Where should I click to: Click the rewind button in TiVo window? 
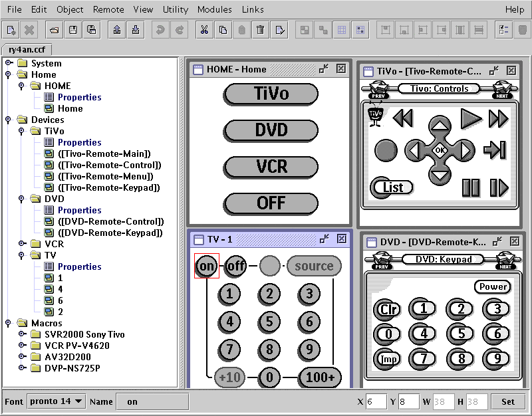point(403,118)
